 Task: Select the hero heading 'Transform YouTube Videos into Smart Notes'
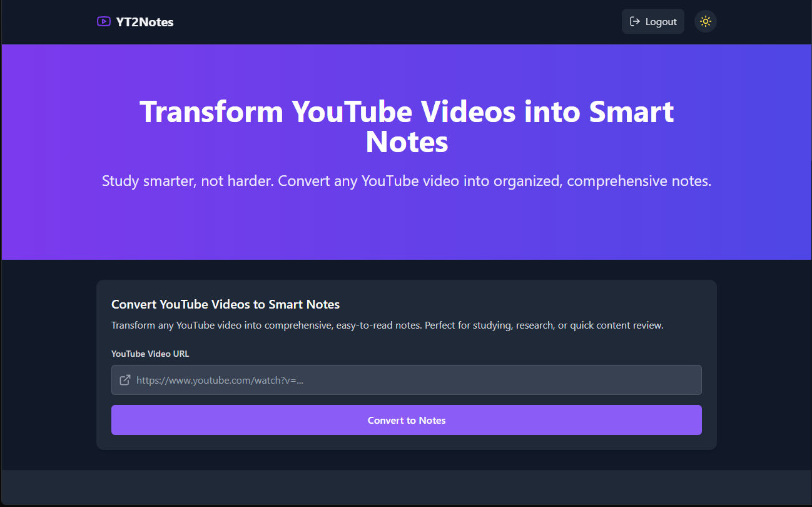pyautogui.click(x=407, y=126)
